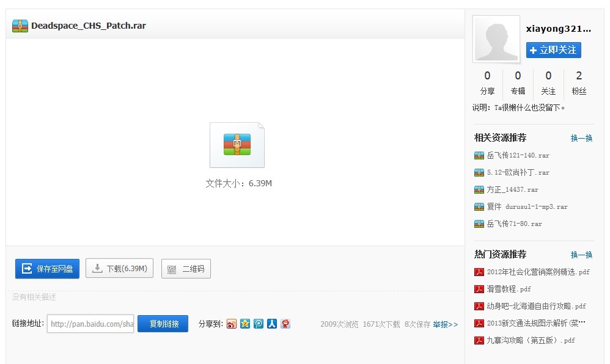Click the 保存至网盘 button
This screenshot has width=610, height=364.
(47, 269)
